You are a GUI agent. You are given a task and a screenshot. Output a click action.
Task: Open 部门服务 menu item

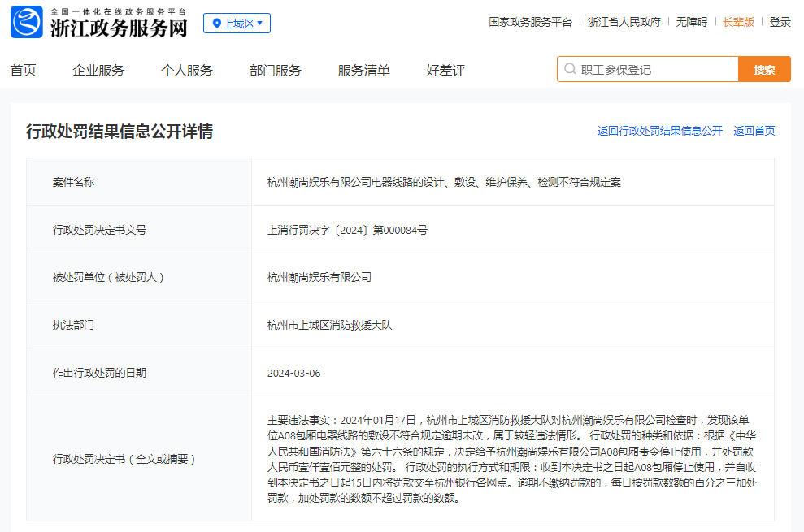[276, 70]
